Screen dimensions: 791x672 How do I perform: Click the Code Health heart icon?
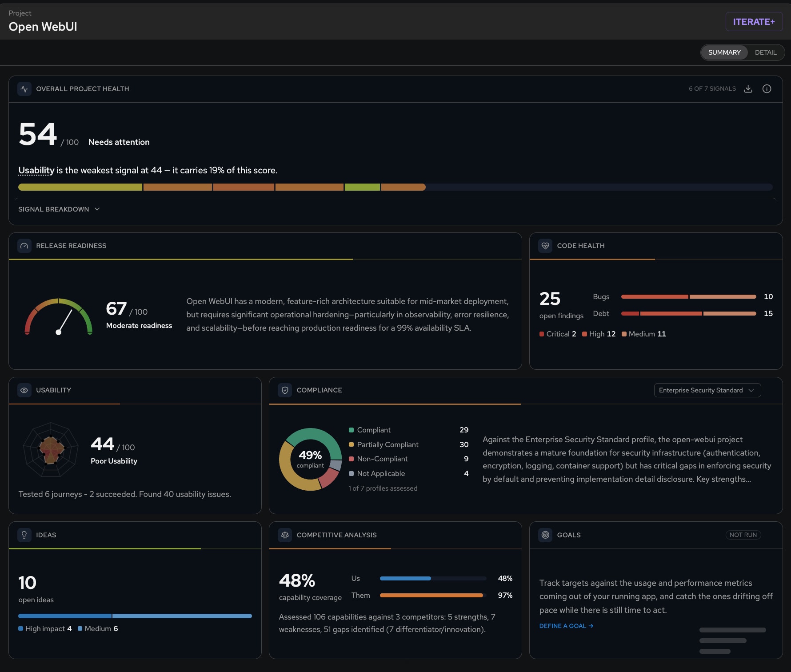point(545,246)
